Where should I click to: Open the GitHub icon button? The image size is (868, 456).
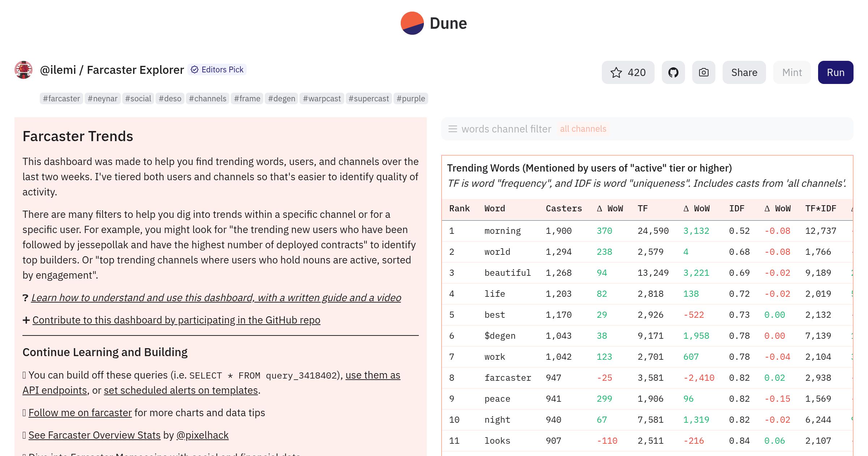673,72
